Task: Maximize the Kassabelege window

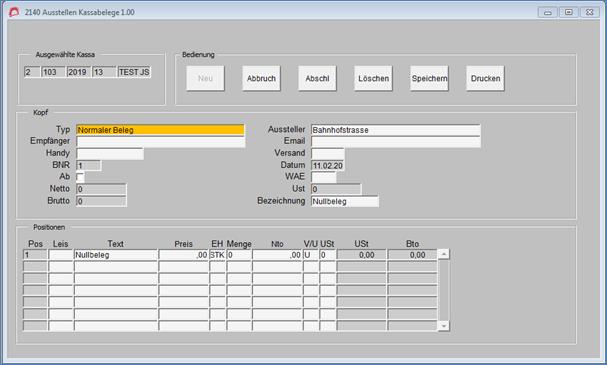Action: pos(569,12)
